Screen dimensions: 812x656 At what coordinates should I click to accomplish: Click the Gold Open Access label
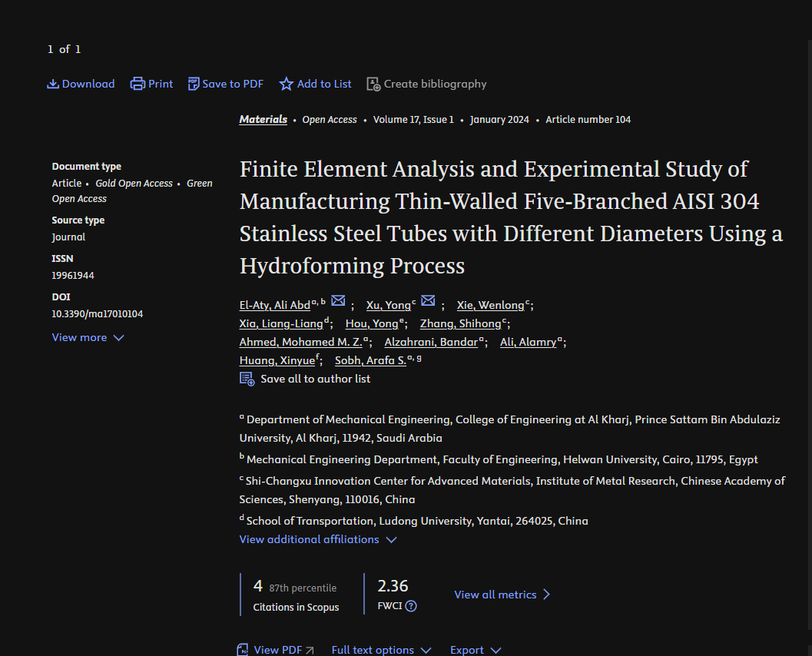134,184
